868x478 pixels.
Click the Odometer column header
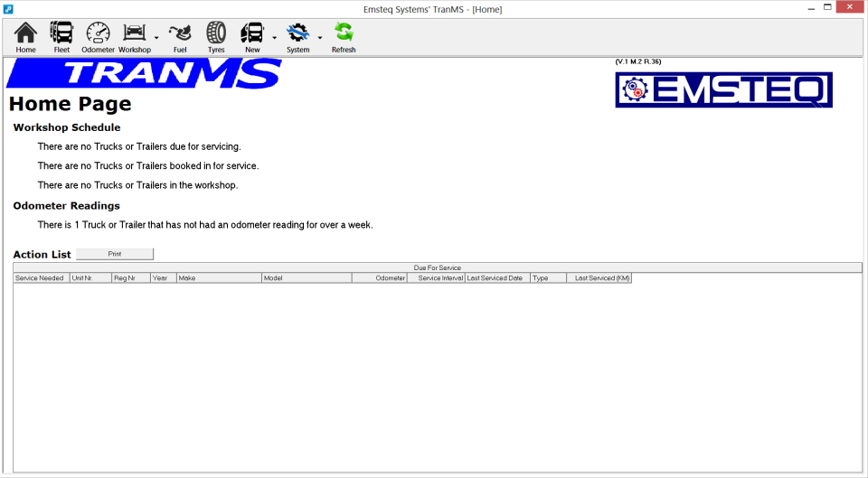pyautogui.click(x=380, y=277)
